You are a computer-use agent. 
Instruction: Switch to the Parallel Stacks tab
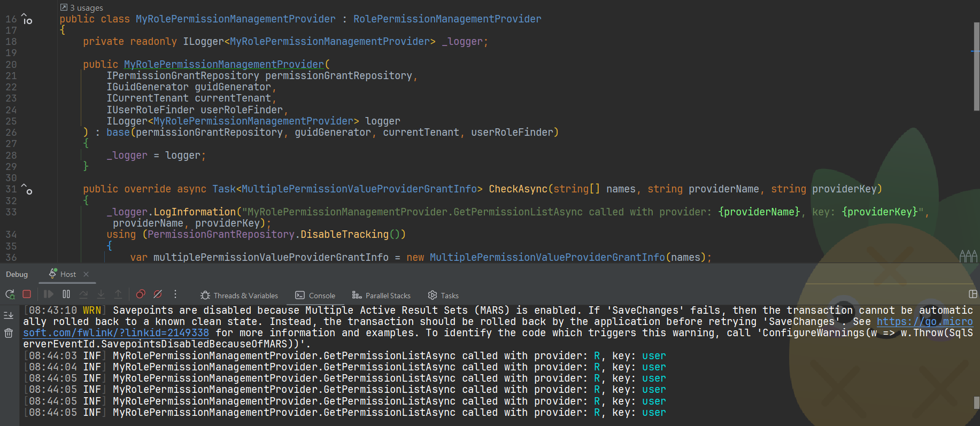pyautogui.click(x=381, y=296)
